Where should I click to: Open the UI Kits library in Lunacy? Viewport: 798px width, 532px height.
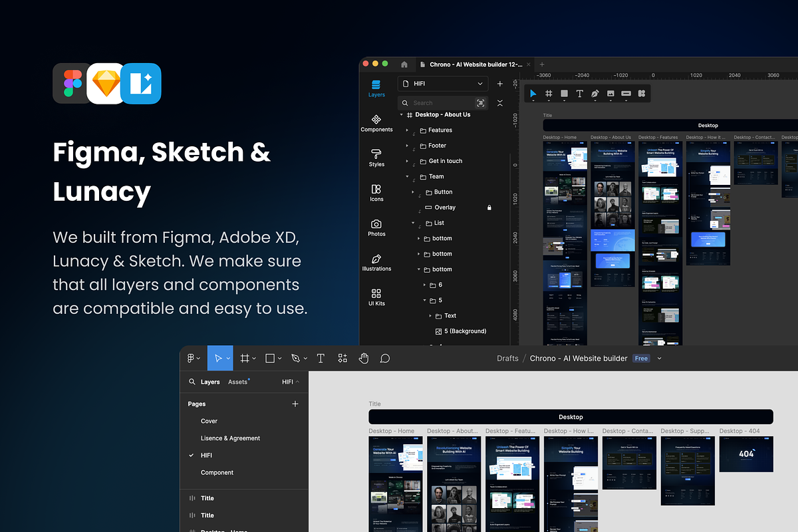(376, 297)
